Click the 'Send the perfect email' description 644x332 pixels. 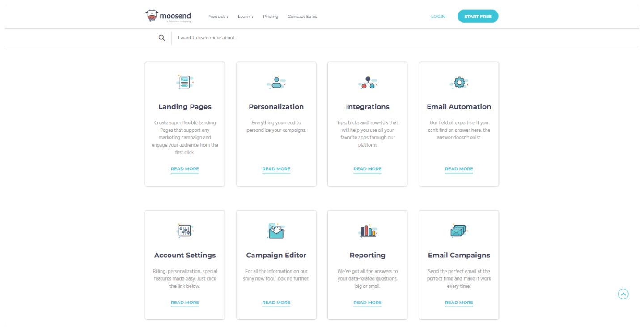click(459, 279)
